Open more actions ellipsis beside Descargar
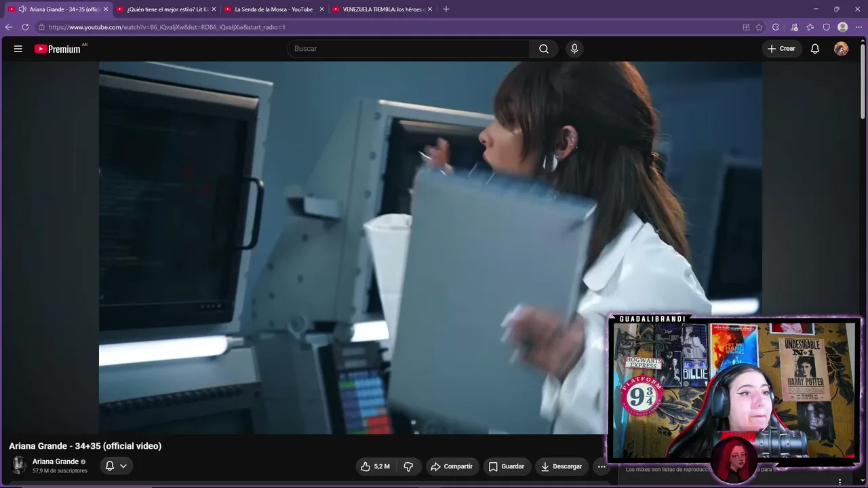 [601, 466]
